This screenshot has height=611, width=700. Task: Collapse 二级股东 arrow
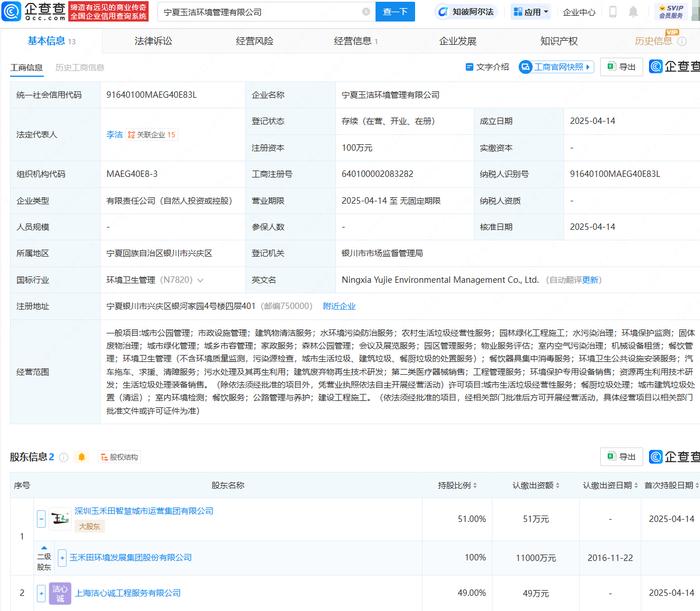(x=44, y=548)
